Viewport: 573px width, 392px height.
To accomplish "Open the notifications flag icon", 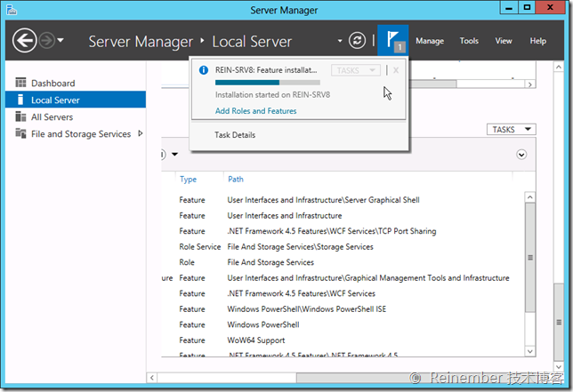I will [x=392, y=40].
